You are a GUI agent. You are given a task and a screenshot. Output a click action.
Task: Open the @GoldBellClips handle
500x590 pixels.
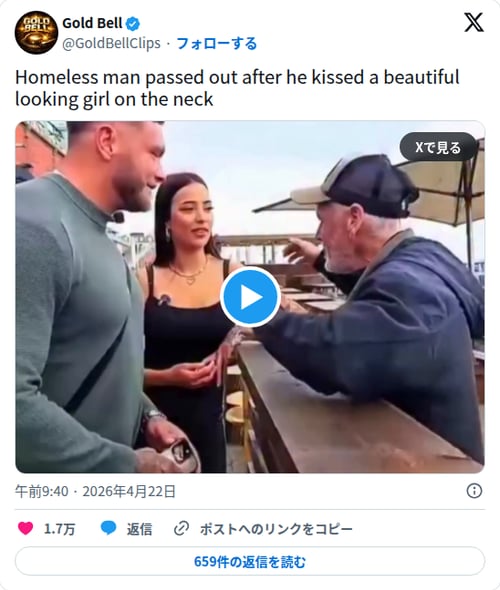(x=111, y=44)
